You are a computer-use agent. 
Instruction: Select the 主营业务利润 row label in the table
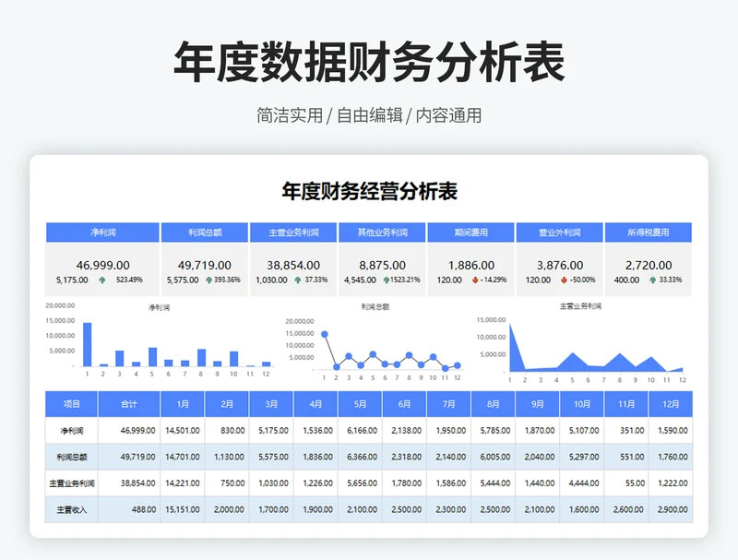(x=72, y=483)
